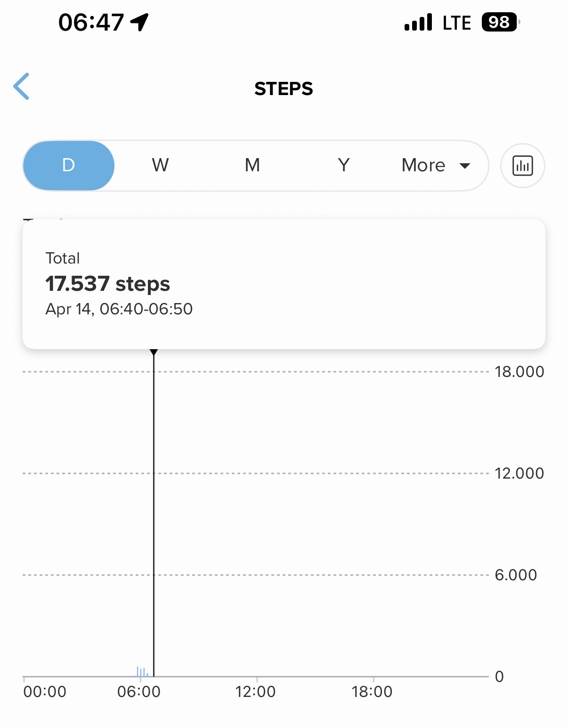Tap the blue back arrow

tap(22, 87)
